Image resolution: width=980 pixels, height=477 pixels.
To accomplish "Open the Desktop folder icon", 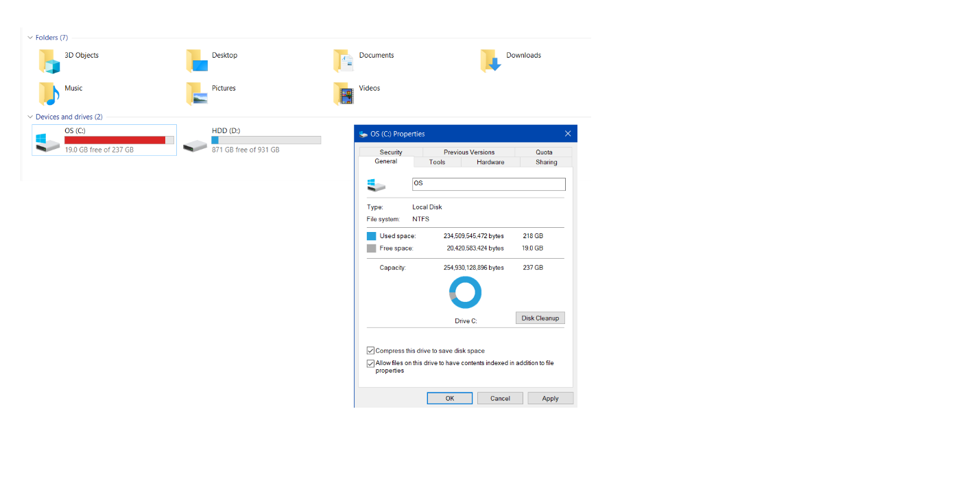I will coord(197,61).
